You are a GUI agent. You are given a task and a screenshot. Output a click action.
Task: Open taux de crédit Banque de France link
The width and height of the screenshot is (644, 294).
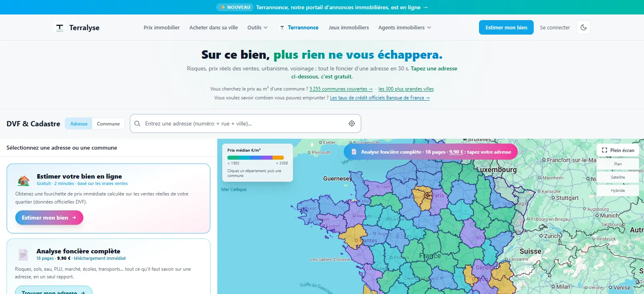pos(380,98)
